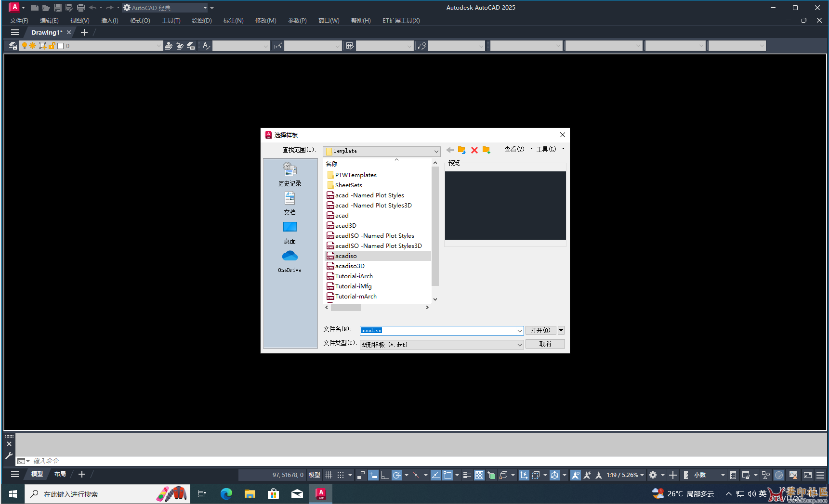This screenshot has width=829, height=504.
Task: Toggle drawing grid display in status bar
Action: (x=329, y=475)
